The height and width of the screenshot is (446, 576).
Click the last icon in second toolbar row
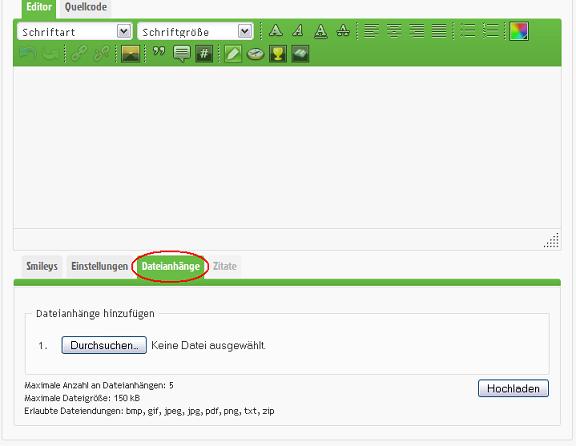click(x=300, y=54)
